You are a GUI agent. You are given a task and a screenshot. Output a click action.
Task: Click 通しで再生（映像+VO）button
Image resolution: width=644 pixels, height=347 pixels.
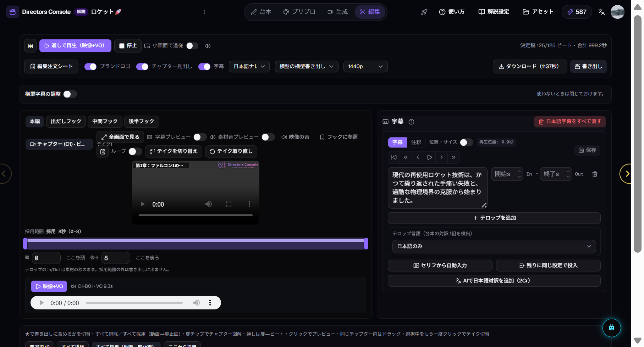click(x=75, y=46)
